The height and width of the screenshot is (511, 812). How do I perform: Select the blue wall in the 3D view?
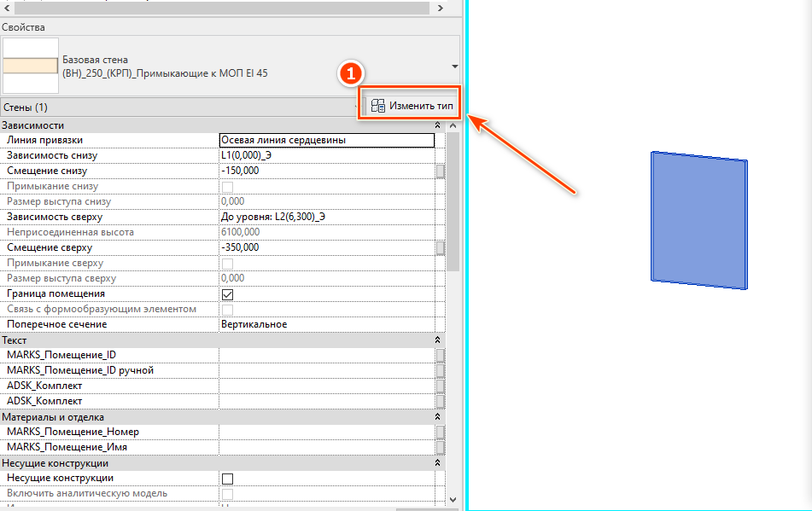coord(698,220)
